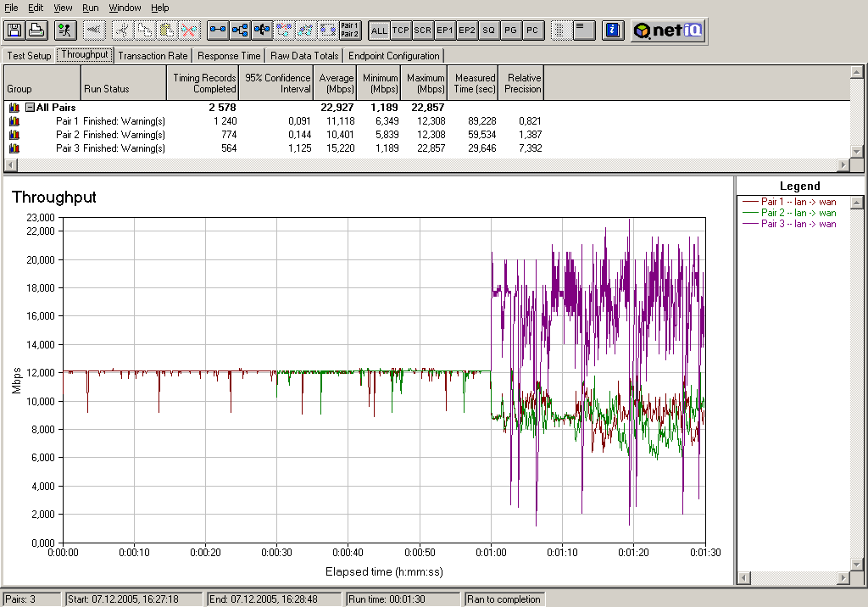Image resolution: width=868 pixels, height=607 pixels.
Task: Select Pair 2 entry in the Legend
Action: point(798,213)
